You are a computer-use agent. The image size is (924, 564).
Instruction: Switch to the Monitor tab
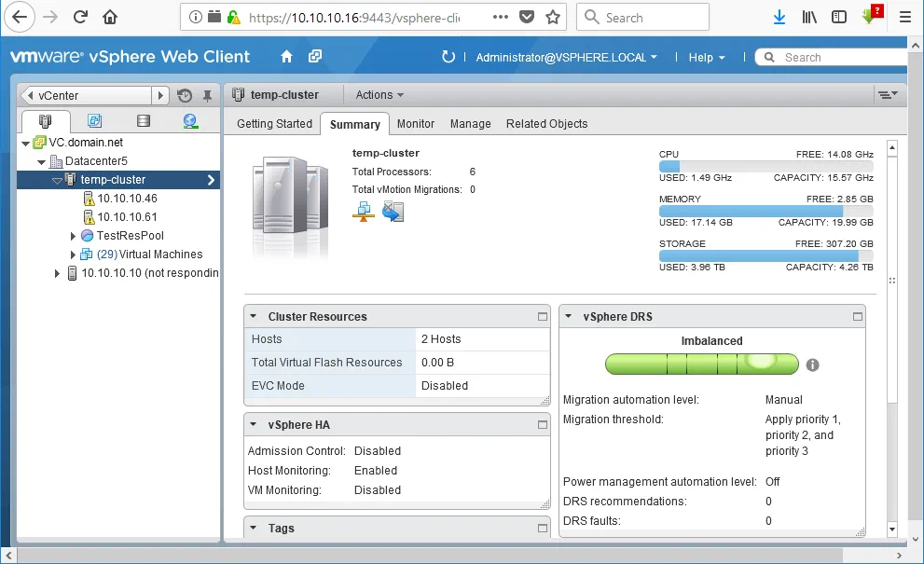(x=416, y=124)
